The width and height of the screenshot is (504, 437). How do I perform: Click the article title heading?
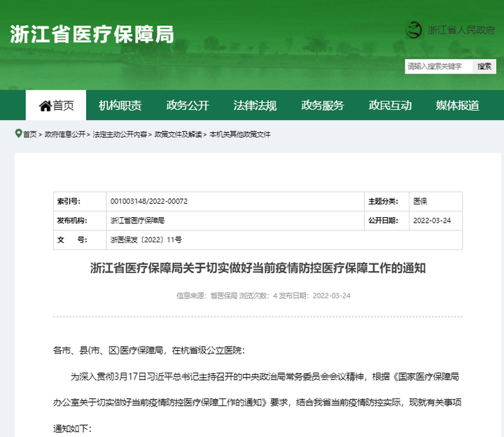(258, 268)
